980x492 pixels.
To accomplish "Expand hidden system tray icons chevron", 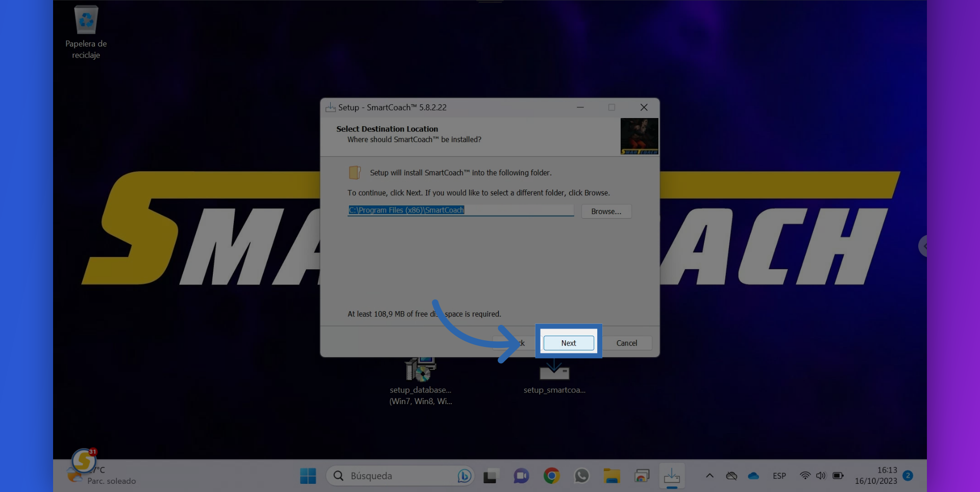I will [x=709, y=476].
